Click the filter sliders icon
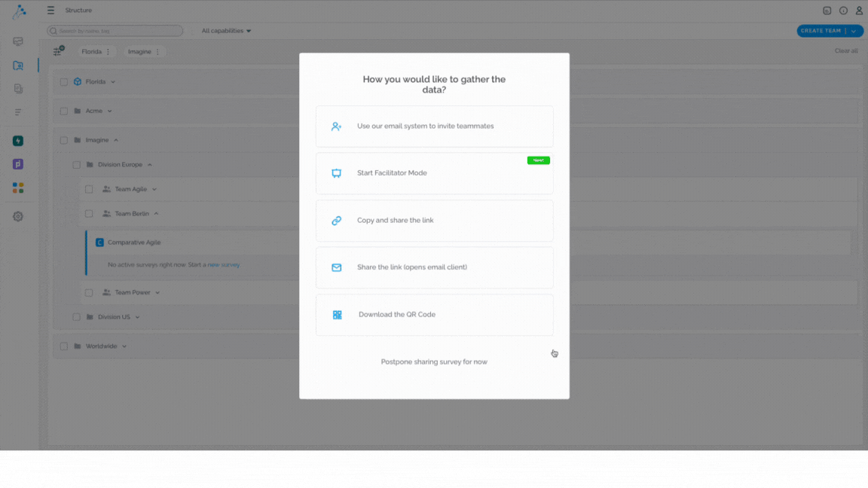This screenshot has height=488, width=868. [58, 51]
